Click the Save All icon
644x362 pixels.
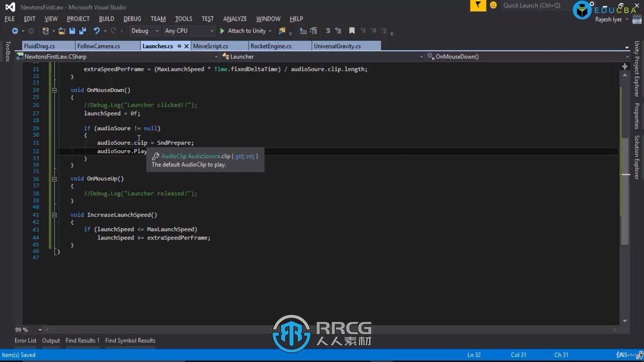[83, 31]
